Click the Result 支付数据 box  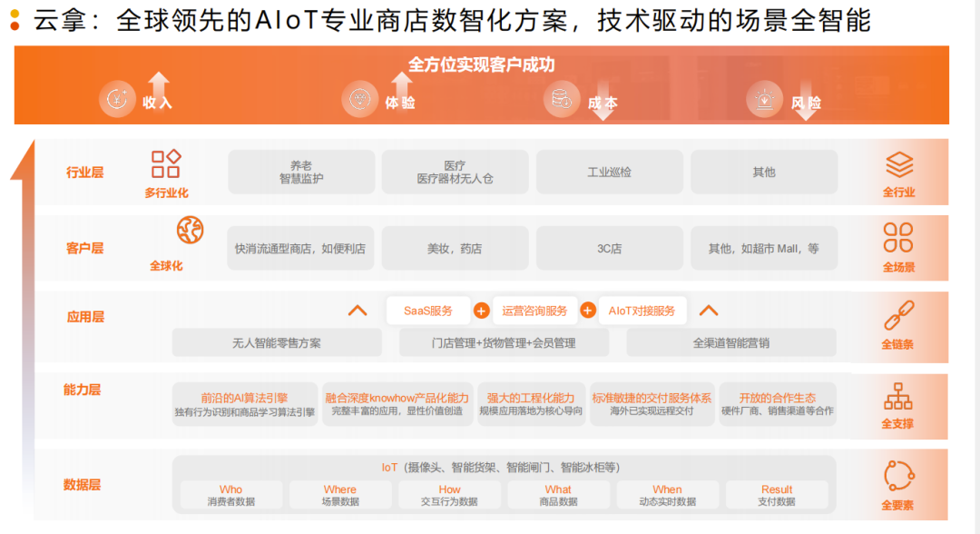(777, 495)
